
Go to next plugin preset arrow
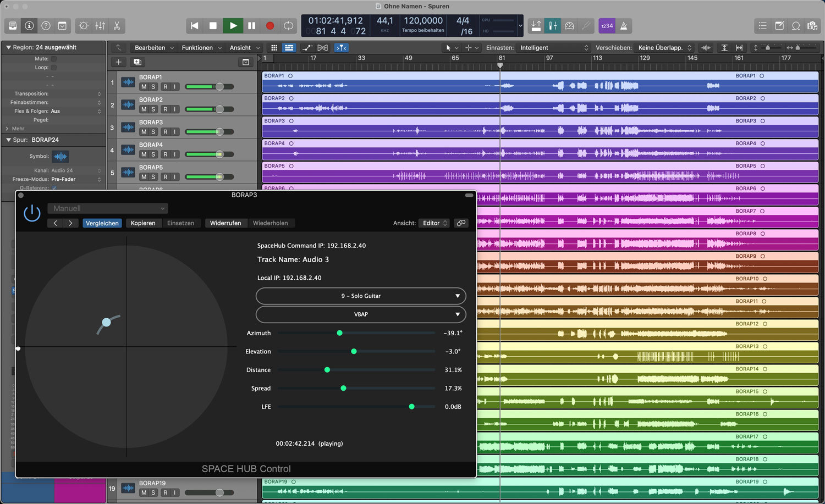point(70,223)
